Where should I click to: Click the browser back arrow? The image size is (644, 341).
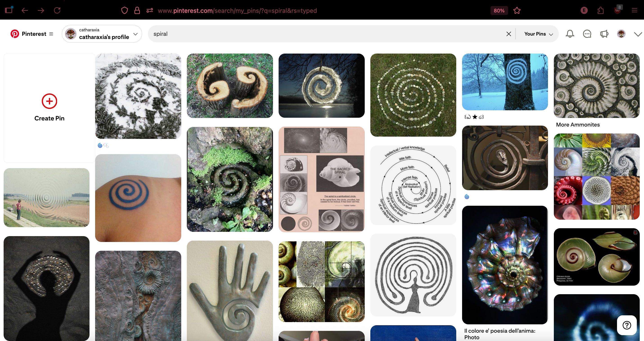(x=25, y=11)
